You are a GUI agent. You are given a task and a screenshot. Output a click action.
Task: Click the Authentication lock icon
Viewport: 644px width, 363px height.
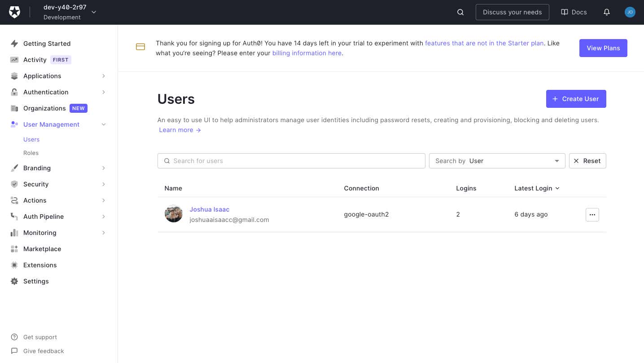tap(14, 92)
